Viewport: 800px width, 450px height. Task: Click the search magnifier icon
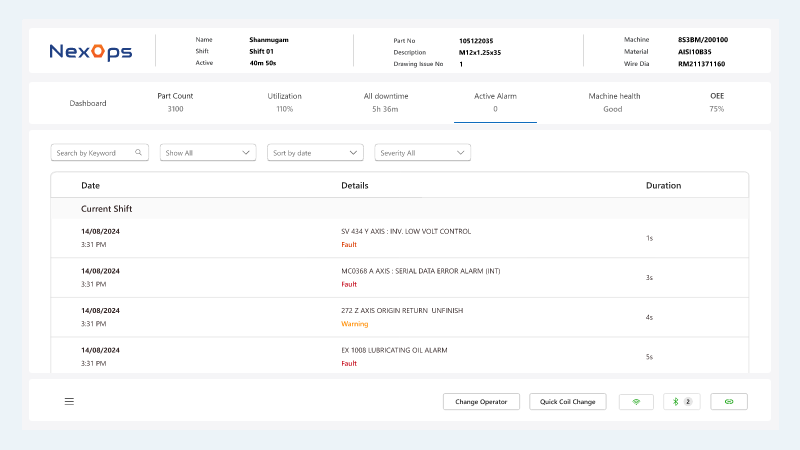click(138, 153)
